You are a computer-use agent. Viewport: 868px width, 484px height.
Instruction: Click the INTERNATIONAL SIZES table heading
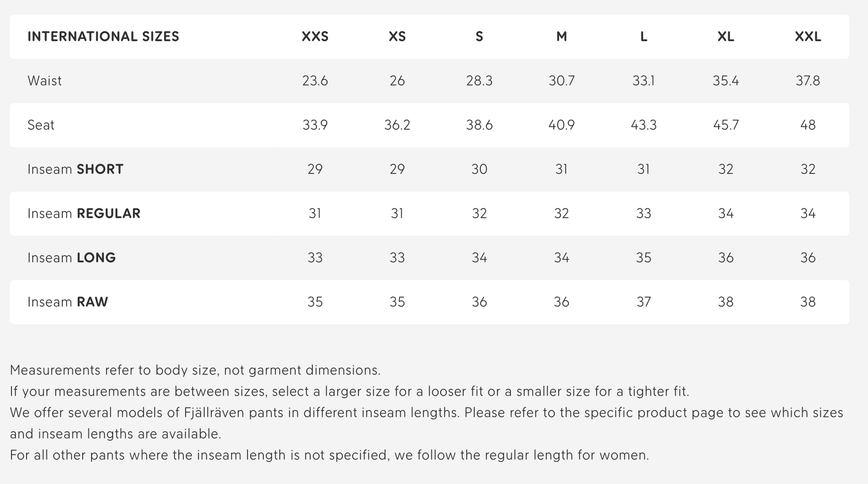point(103,37)
